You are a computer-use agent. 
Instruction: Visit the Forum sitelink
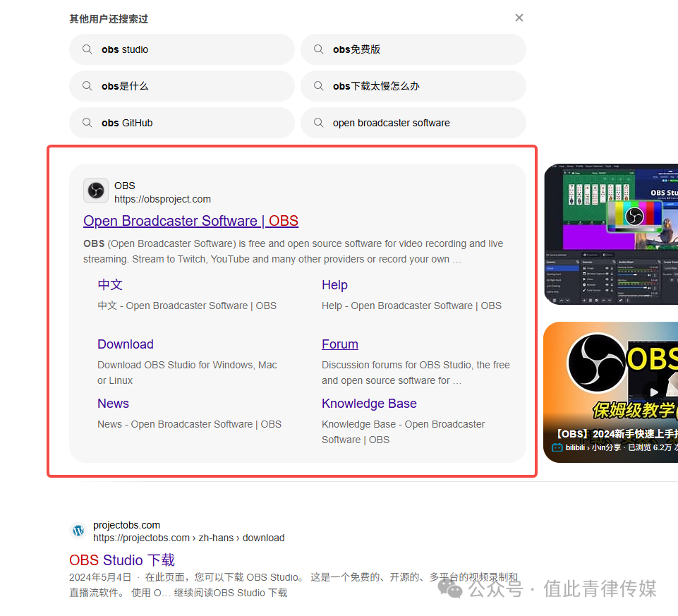[340, 344]
